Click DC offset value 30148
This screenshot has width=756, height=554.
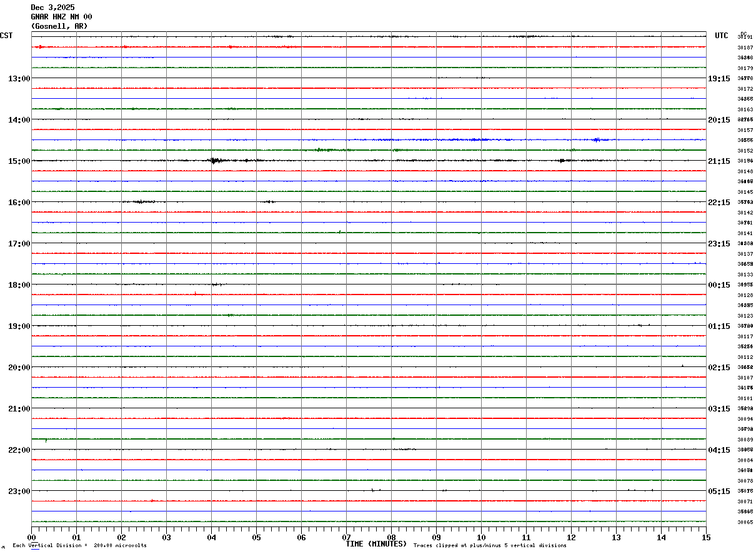(x=745, y=171)
